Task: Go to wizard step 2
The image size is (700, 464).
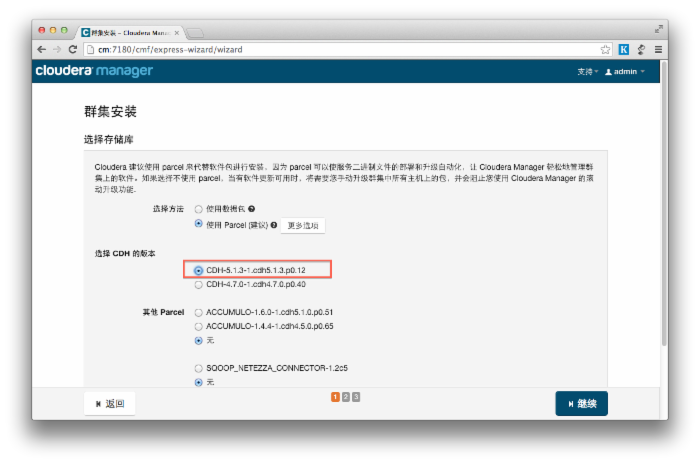Action: tap(345, 397)
